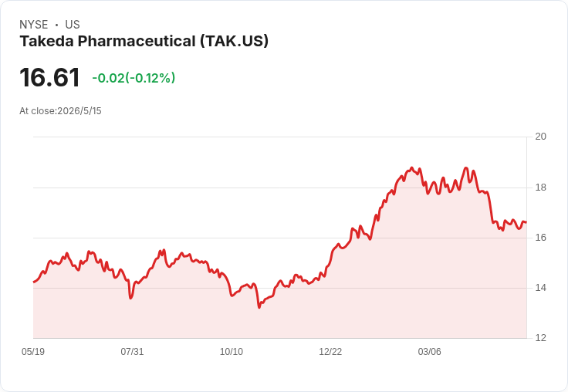Click the -0.02(-0.12%) price change

coord(134,78)
